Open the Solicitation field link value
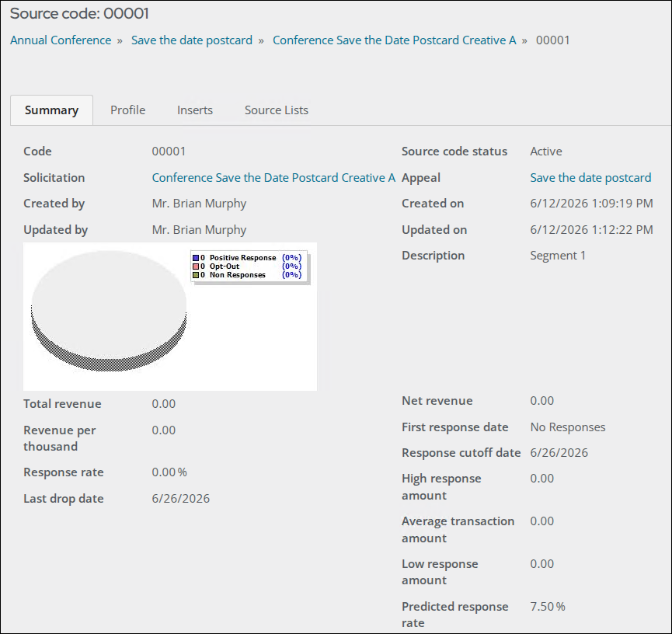 point(273,177)
